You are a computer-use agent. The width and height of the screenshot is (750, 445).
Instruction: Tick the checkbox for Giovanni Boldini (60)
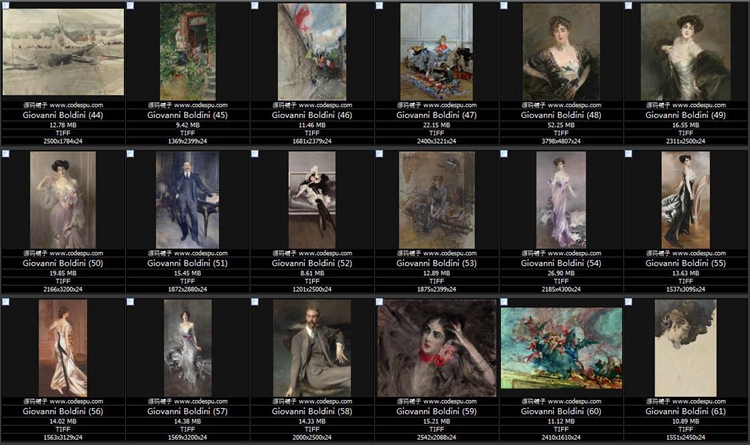504,302
